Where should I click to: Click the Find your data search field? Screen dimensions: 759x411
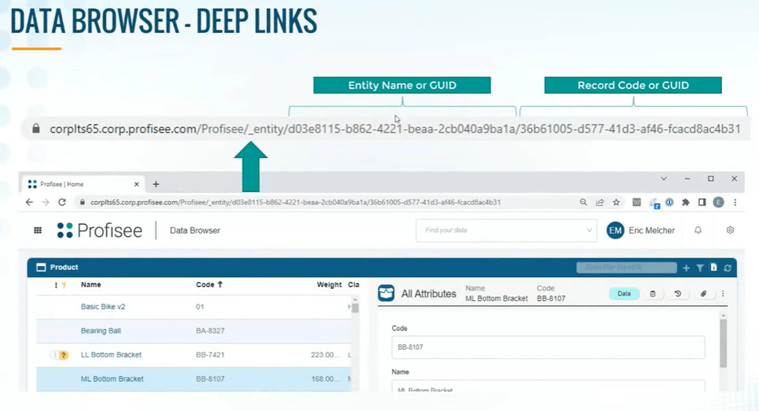[x=506, y=230]
